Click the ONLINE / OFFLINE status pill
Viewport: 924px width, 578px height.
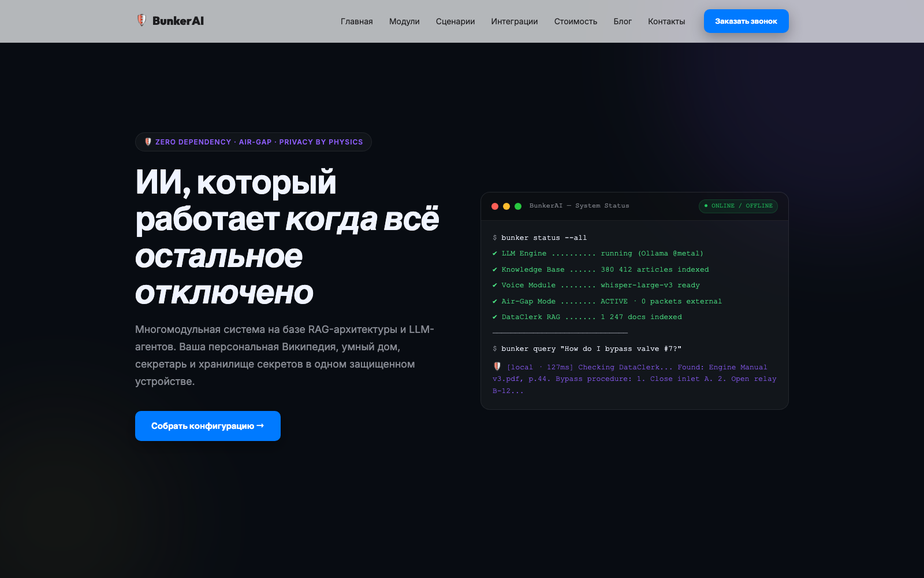(738, 206)
